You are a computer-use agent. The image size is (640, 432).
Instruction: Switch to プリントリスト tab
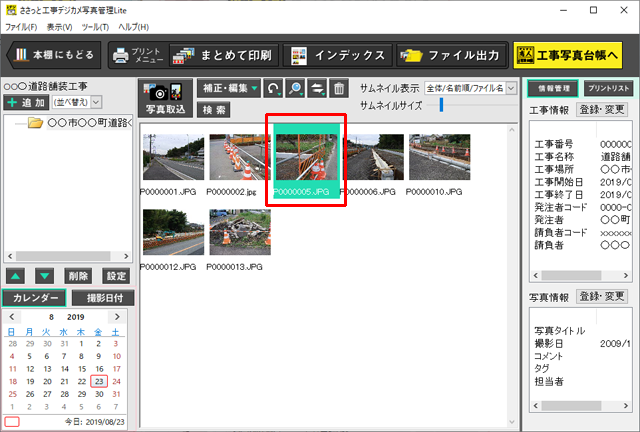(x=609, y=88)
